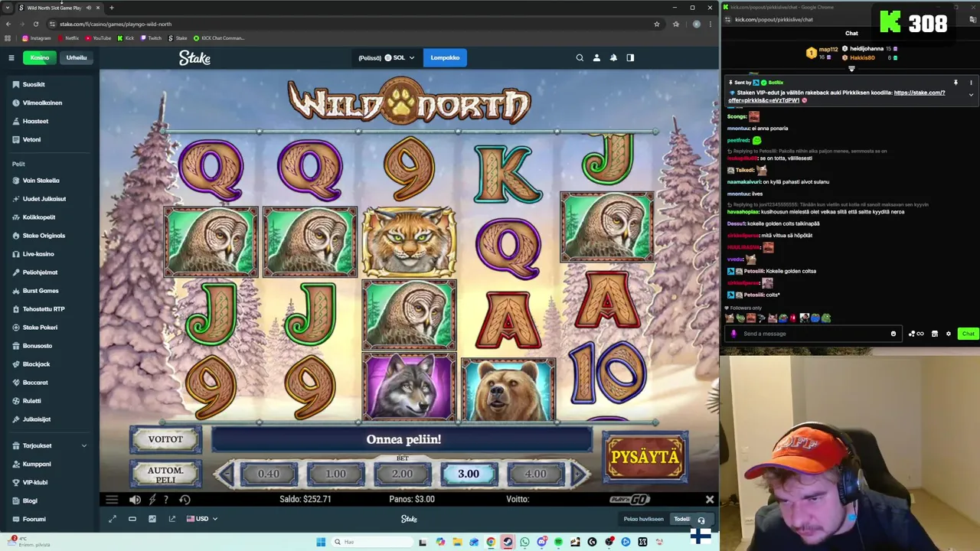This screenshot has height=551, width=980.
Task: Decrease bet with the left arrow
Action: [x=226, y=474]
